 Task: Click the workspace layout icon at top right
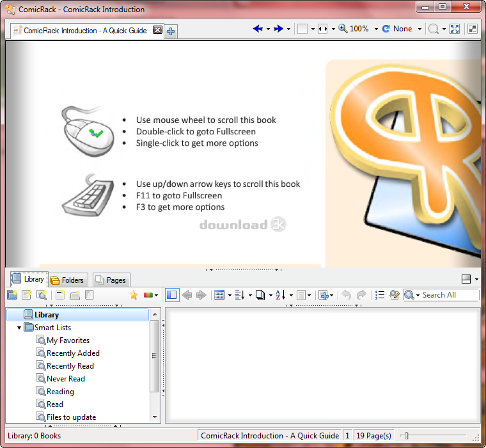pos(473,29)
